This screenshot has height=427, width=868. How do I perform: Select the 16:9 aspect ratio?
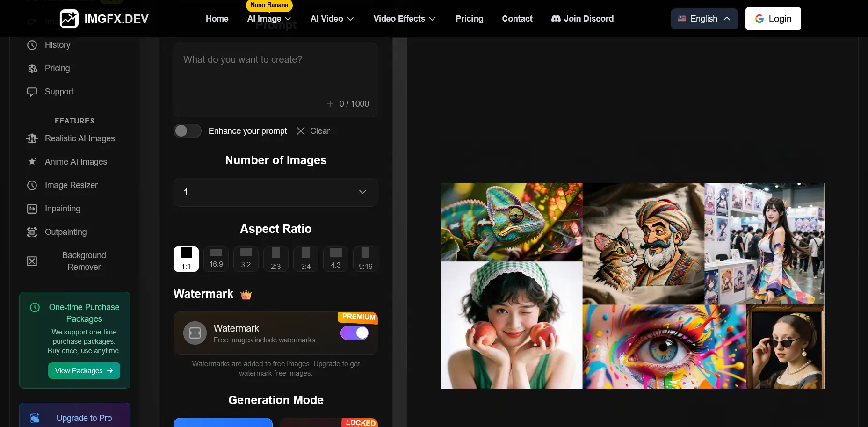(216, 259)
